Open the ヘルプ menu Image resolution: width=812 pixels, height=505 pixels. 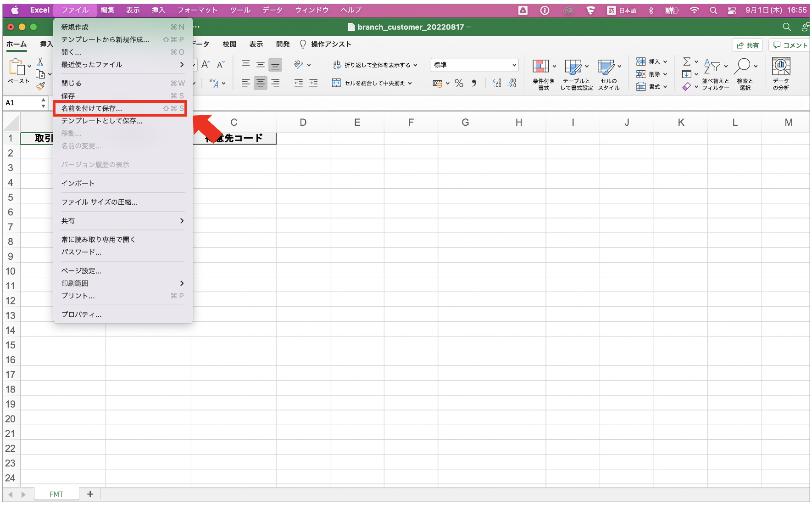[x=351, y=10]
